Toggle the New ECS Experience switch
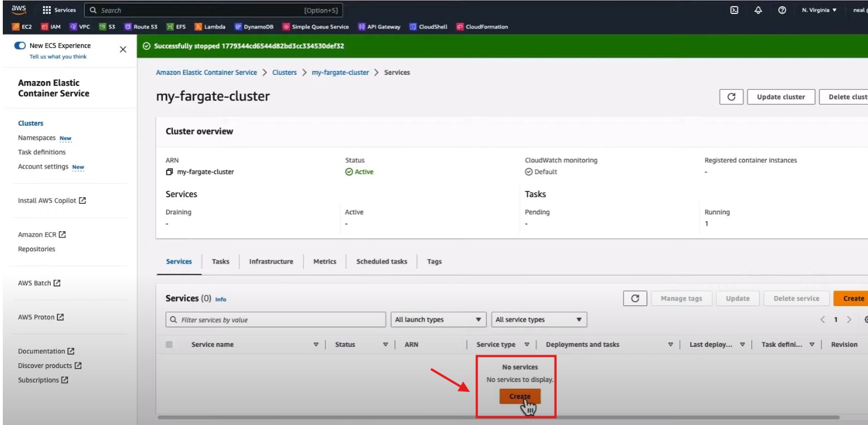Viewport: 868px width, 425px height. tap(20, 46)
